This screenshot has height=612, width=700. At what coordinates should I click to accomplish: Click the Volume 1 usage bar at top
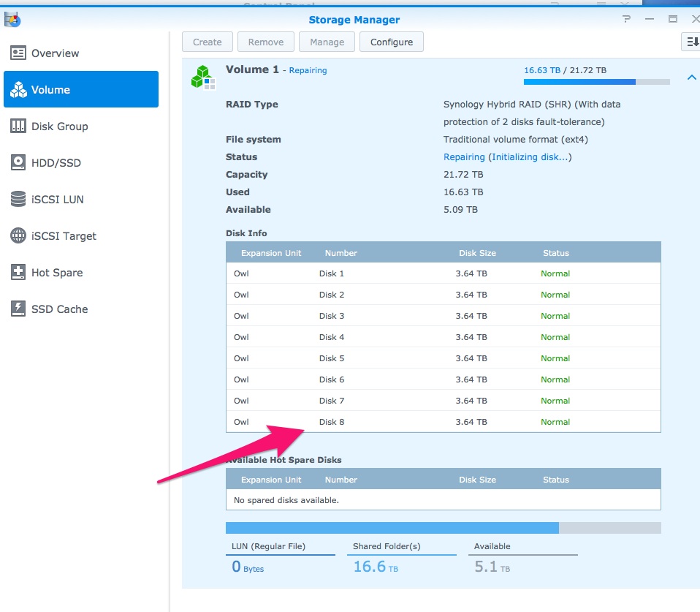tap(596, 82)
